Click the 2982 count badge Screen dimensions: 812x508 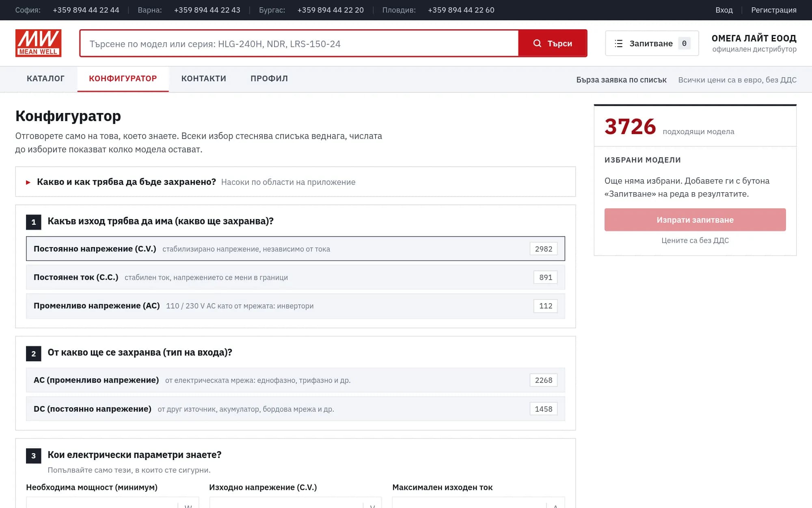(x=544, y=249)
